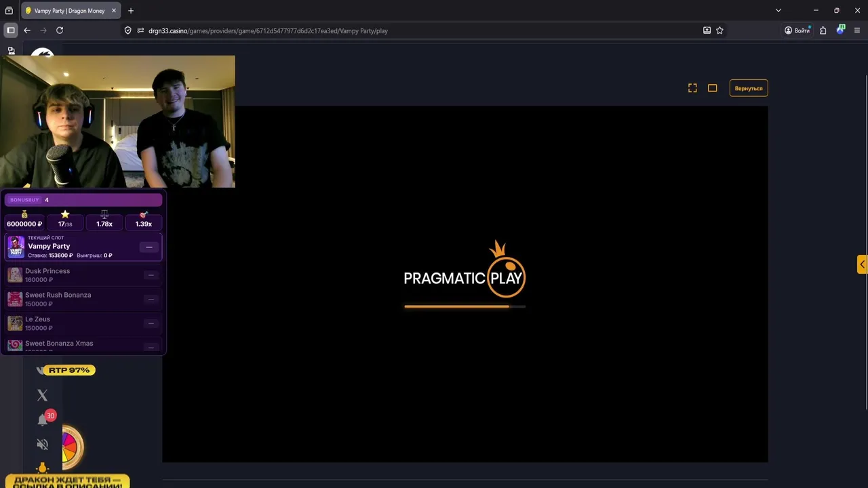Open the browser hamburger menu
The height and width of the screenshot is (488, 868).
click(857, 30)
